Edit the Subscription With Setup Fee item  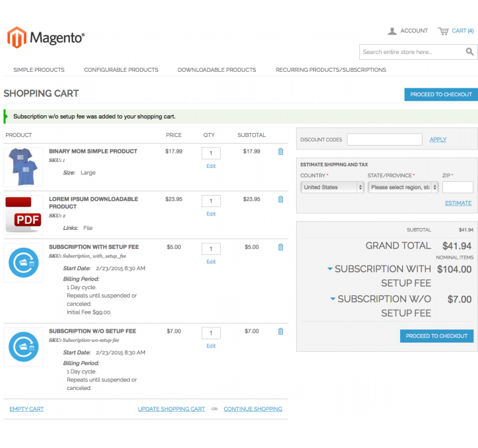[211, 262]
